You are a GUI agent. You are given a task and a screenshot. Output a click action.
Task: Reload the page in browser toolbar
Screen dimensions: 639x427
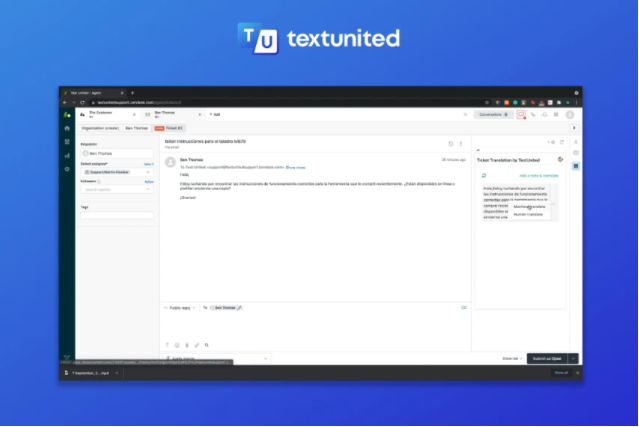[82, 103]
